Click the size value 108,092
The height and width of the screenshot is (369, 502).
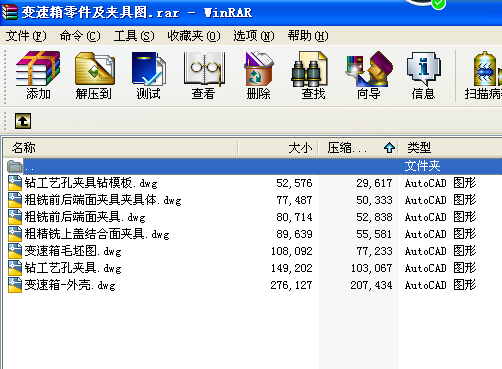(x=292, y=251)
